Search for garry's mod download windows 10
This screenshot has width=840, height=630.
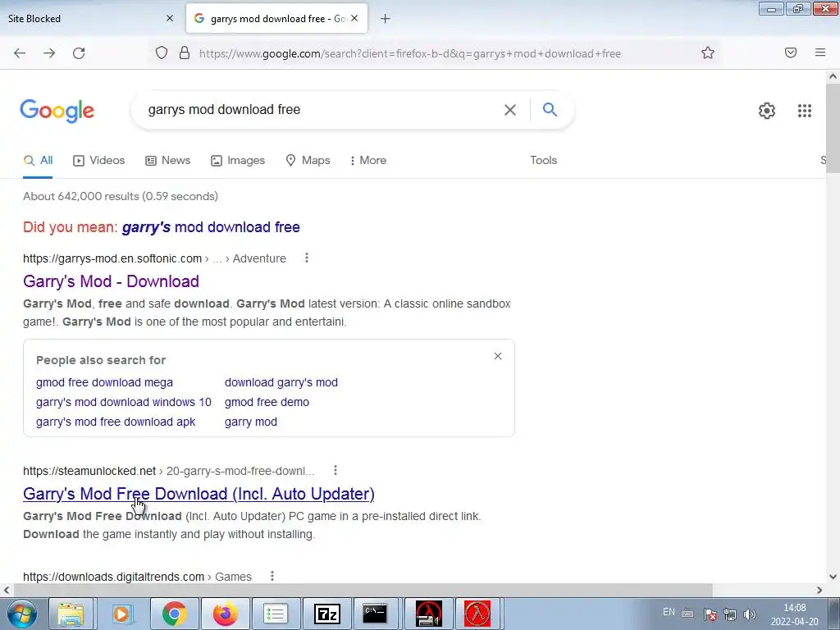click(x=124, y=402)
